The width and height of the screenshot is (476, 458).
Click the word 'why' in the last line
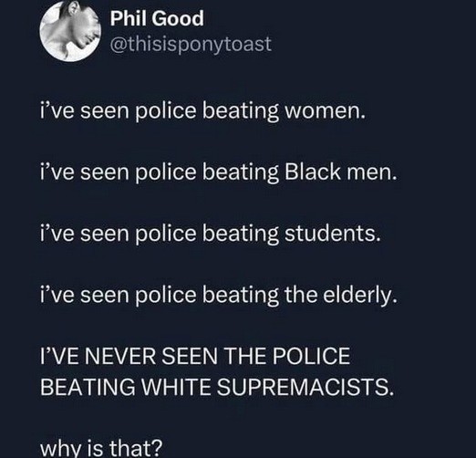pos(59,448)
